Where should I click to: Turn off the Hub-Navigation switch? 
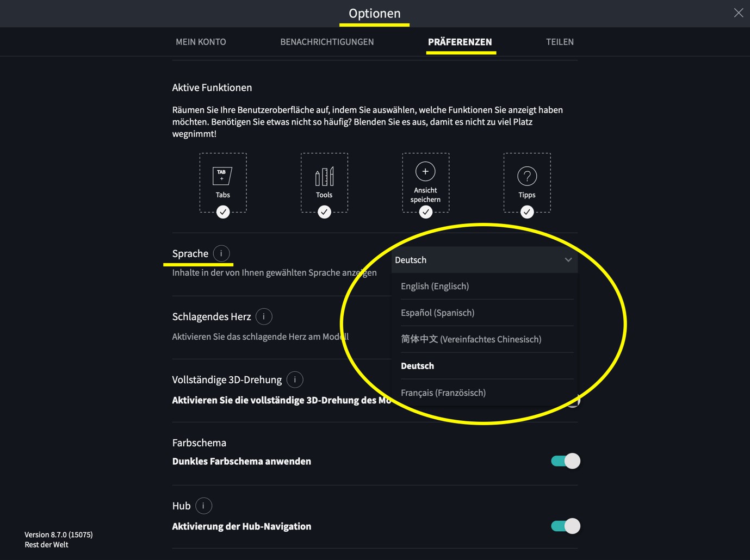coord(565,526)
